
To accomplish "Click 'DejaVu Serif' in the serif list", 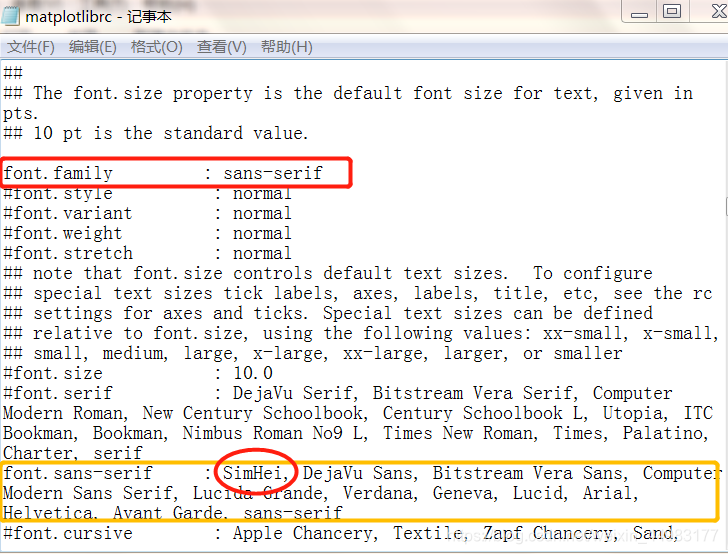I will click(x=292, y=393).
